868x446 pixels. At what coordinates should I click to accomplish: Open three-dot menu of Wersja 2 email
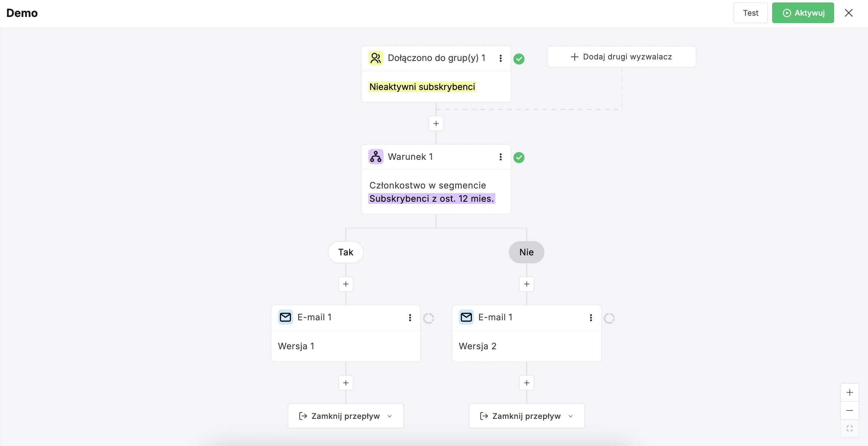590,318
